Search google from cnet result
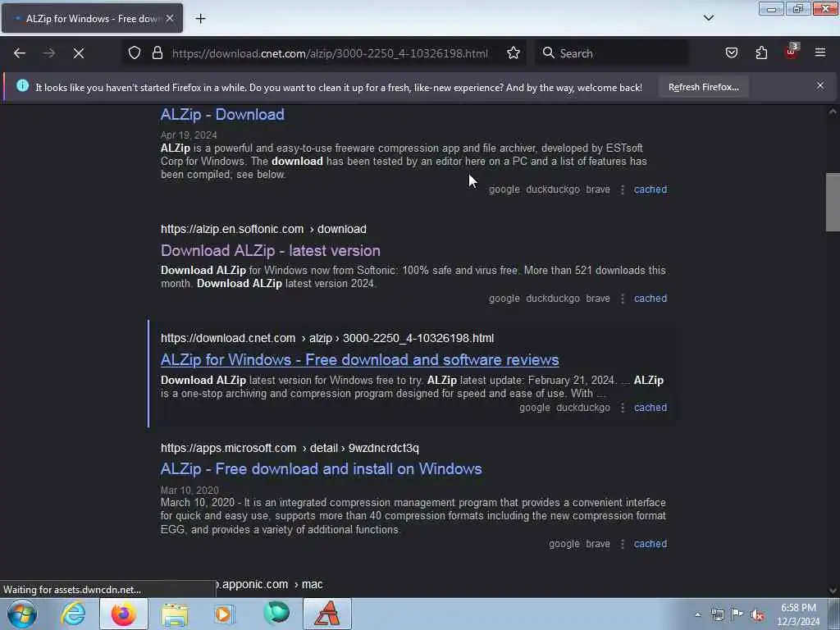The image size is (840, 630). coord(535,407)
